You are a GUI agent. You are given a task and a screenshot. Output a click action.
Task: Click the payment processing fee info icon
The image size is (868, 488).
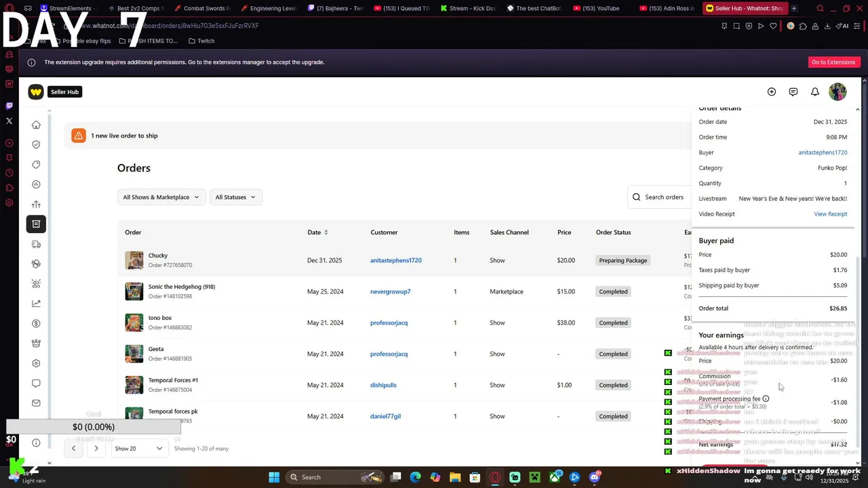pos(766,399)
